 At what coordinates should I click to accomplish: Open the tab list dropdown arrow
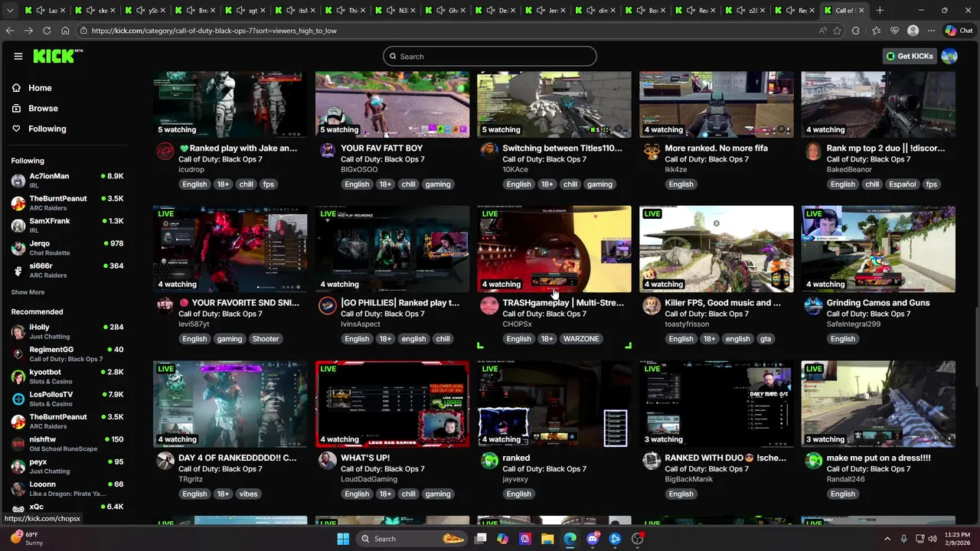[10, 11]
